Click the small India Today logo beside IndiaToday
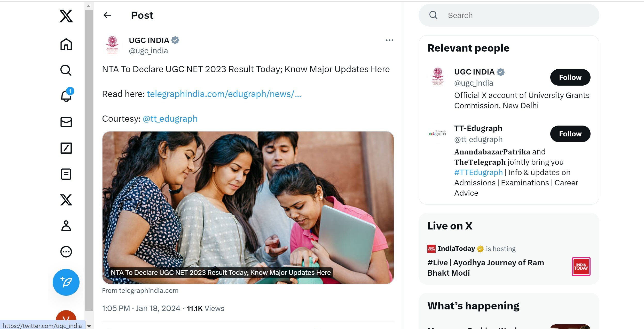The image size is (644, 329). tap(431, 249)
